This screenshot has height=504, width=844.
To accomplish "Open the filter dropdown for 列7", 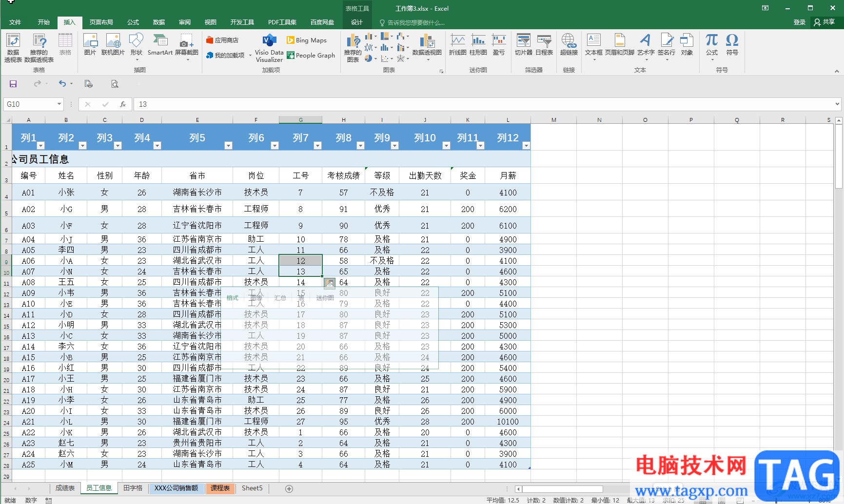I will [317, 145].
